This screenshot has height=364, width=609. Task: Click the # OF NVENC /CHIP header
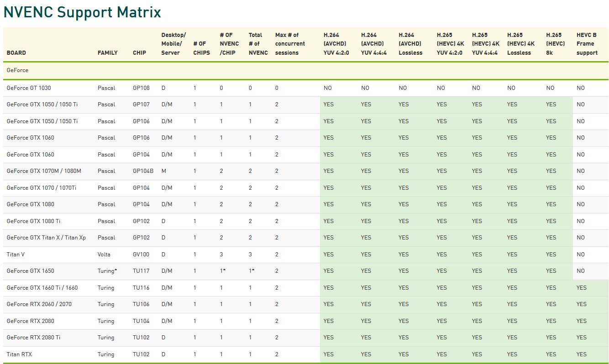[x=230, y=44]
